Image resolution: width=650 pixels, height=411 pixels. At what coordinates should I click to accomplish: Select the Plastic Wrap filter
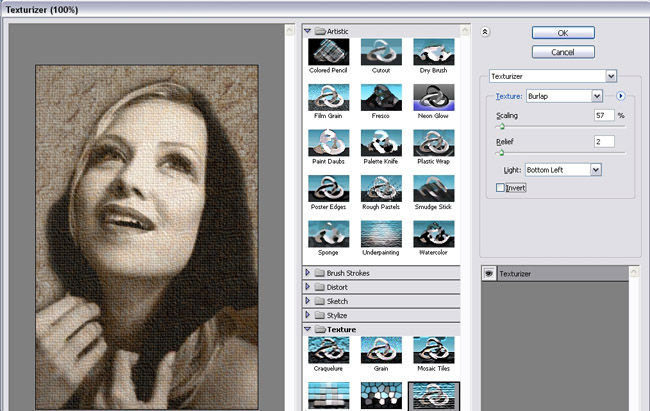pos(434,143)
